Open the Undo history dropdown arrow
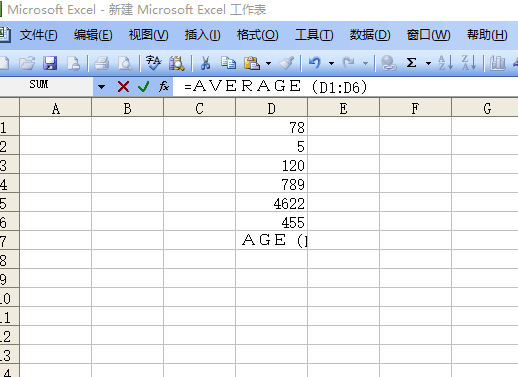Screen dimensions: 518x377 pyautogui.click(x=331, y=63)
